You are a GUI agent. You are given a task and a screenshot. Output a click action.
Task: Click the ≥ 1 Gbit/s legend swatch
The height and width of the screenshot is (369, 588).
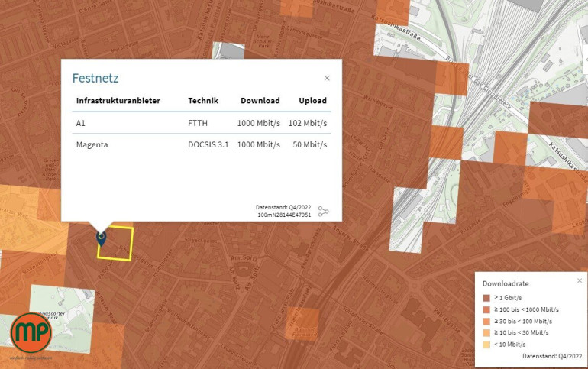pos(486,298)
